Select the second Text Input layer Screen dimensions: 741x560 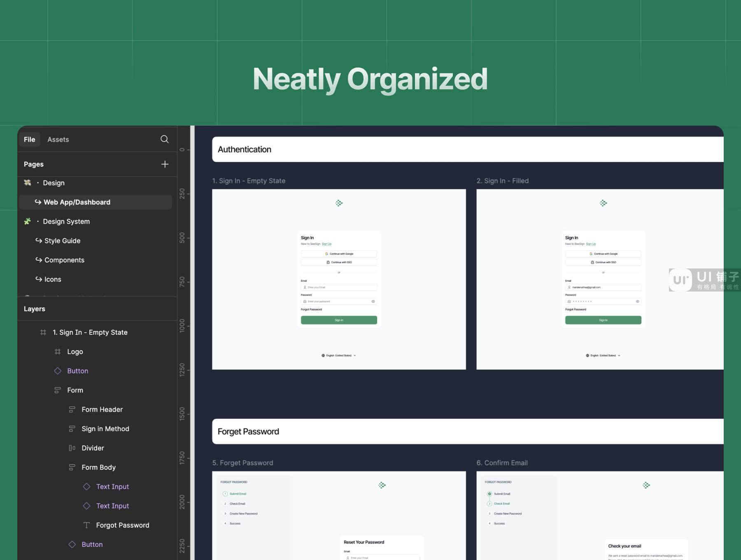(112, 506)
